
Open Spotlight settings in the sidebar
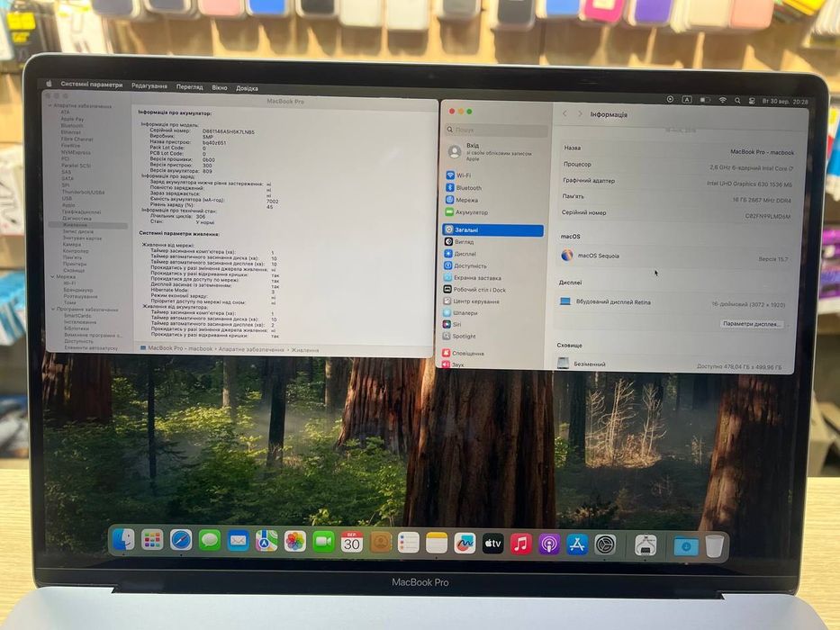(459, 336)
